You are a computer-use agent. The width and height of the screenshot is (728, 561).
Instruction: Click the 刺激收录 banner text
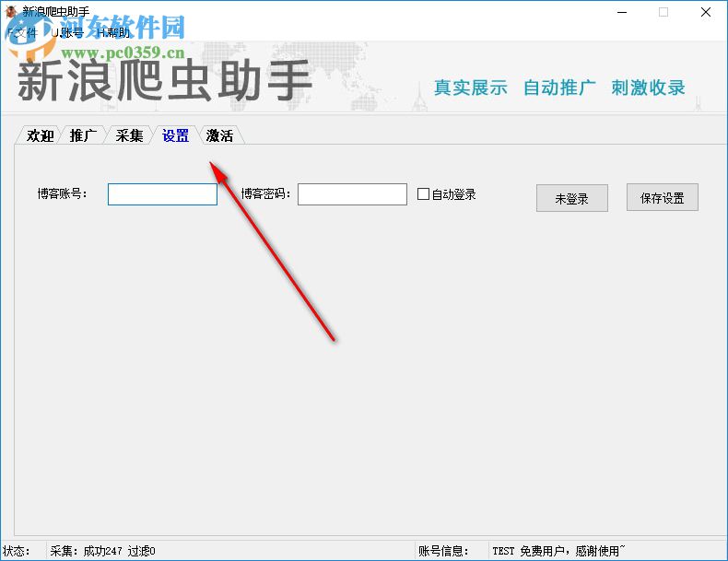(x=648, y=88)
